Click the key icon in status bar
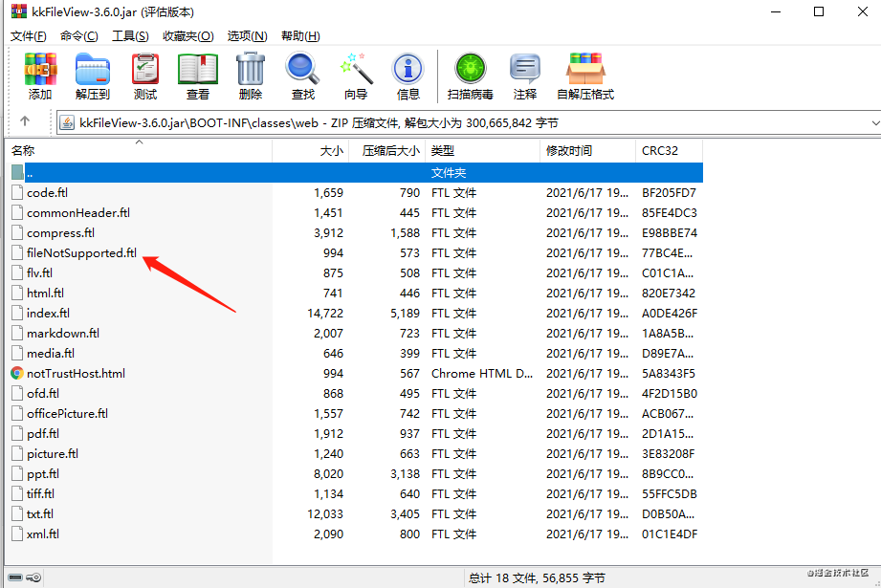The image size is (881, 588). point(33,577)
